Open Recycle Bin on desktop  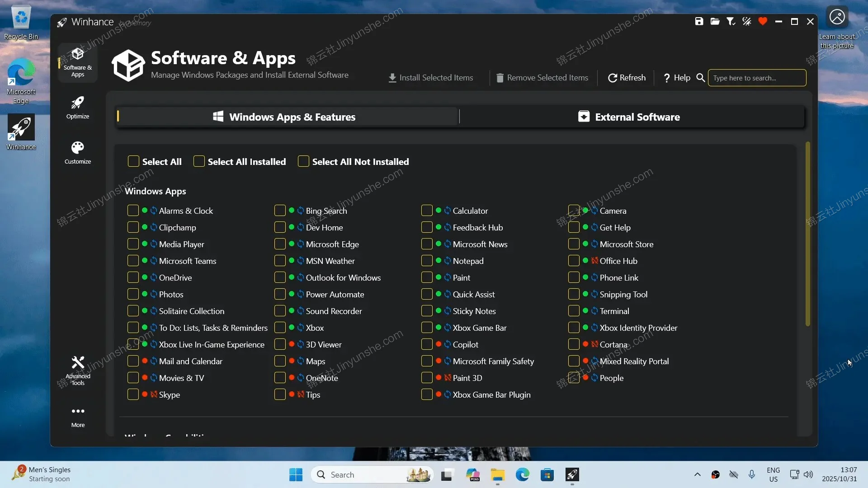coord(21,23)
